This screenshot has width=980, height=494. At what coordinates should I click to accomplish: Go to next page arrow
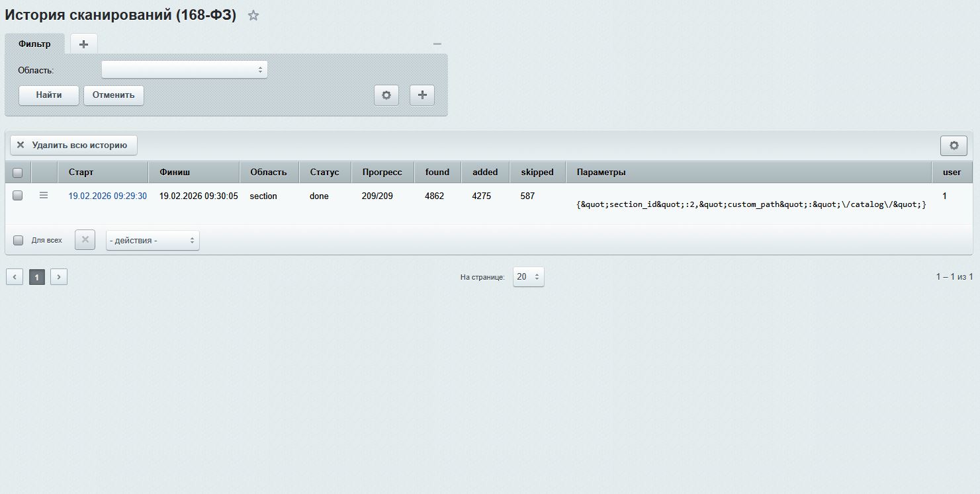[x=59, y=277]
